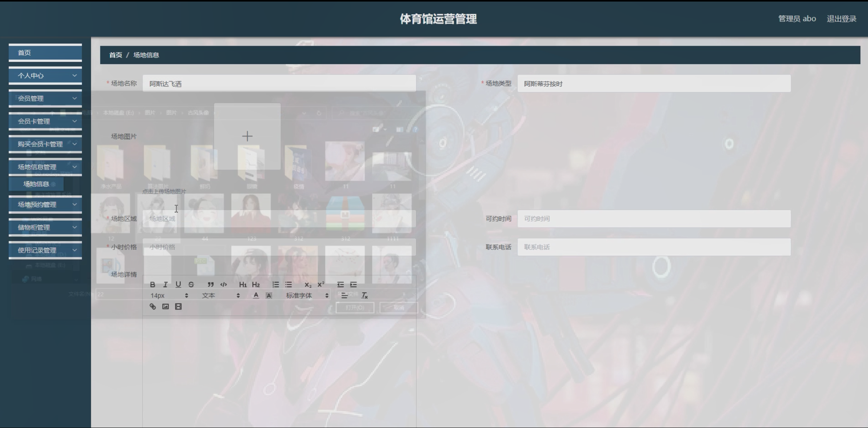Open the 首页 sidebar menu item
The height and width of the screenshot is (428, 868).
pos(45,53)
